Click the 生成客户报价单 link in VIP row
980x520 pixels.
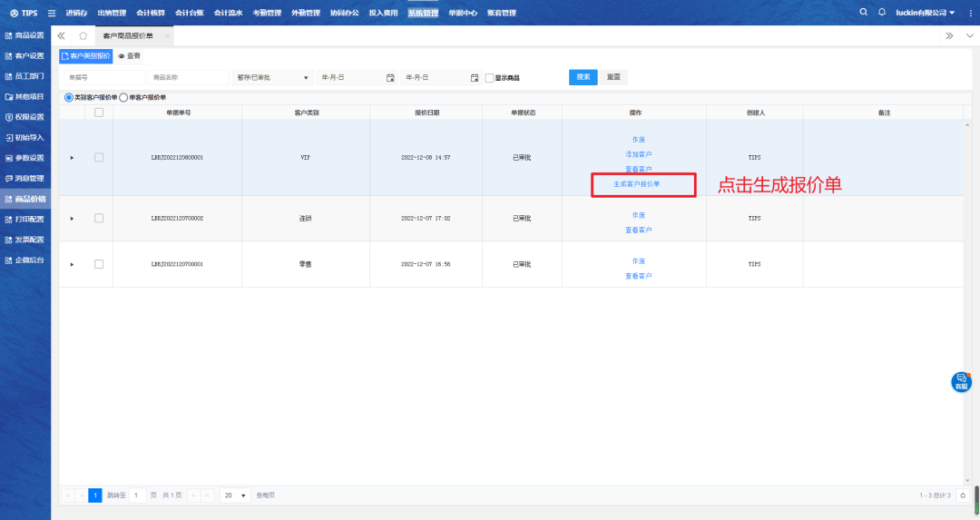(x=636, y=184)
